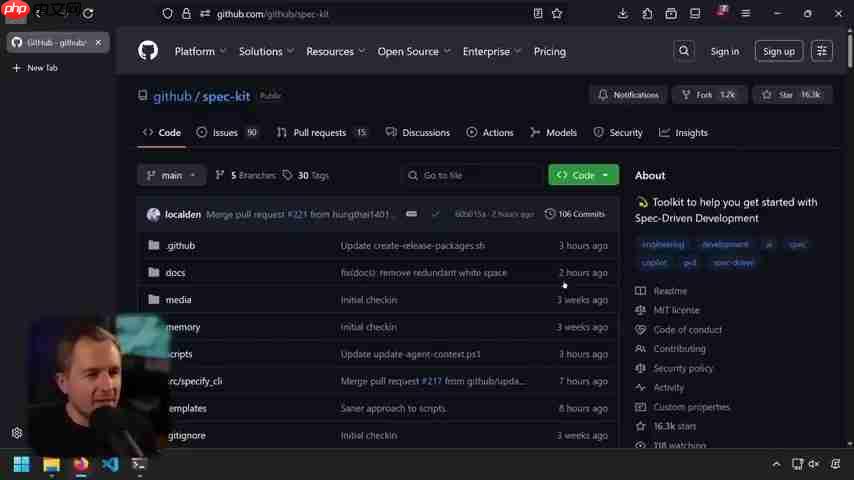Open tracking protection shield icon
Screen dimensions: 854x480
point(167,14)
